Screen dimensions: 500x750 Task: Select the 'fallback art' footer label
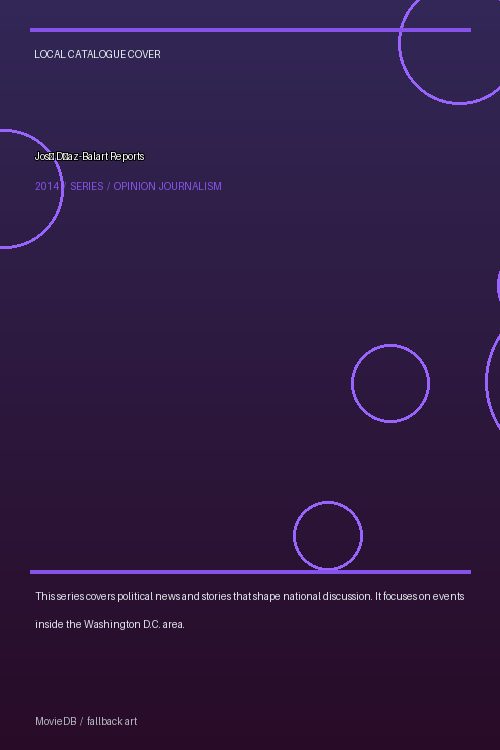point(112,721)
